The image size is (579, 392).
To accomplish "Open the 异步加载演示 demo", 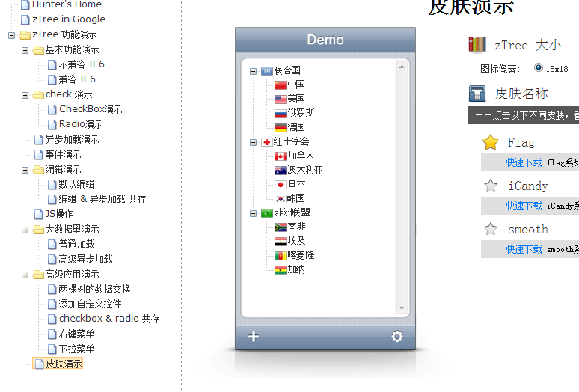I will pyautogui.click(x=72, y=139).
